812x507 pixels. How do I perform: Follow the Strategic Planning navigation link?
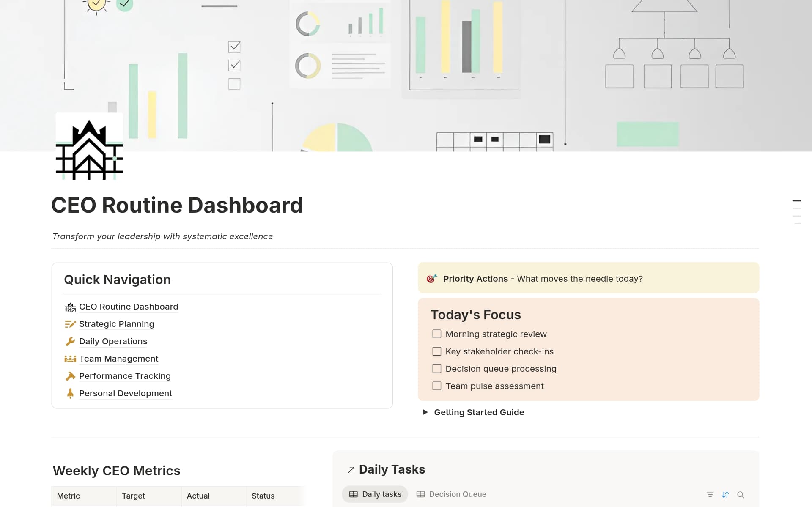pyautogui.click(x=116, y=324)
